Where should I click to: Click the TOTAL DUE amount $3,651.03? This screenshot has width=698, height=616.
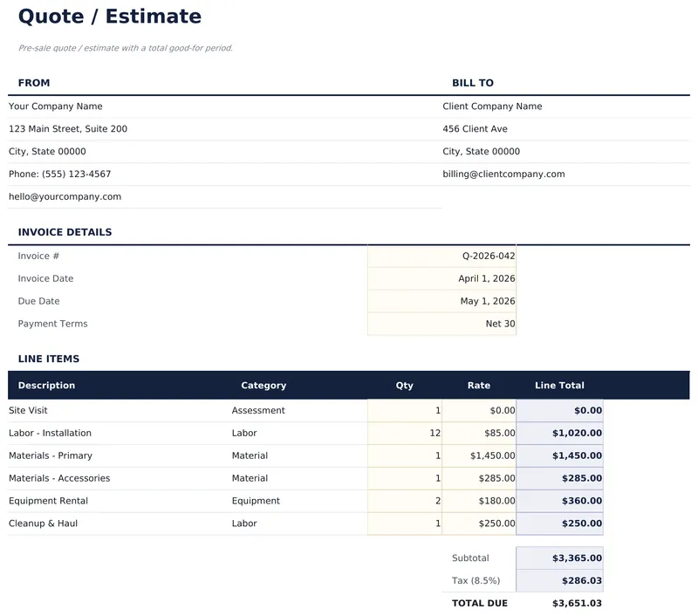tap(559, 604)
